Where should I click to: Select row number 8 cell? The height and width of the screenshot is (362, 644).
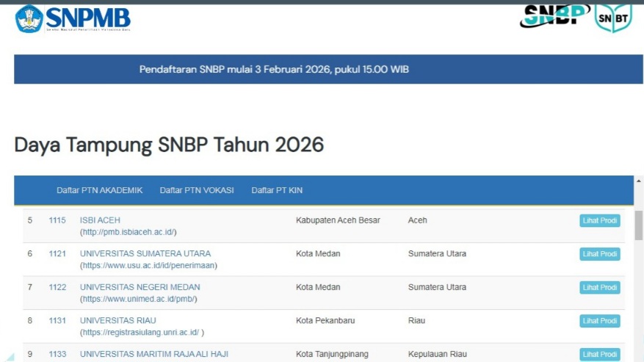(30, 320)
